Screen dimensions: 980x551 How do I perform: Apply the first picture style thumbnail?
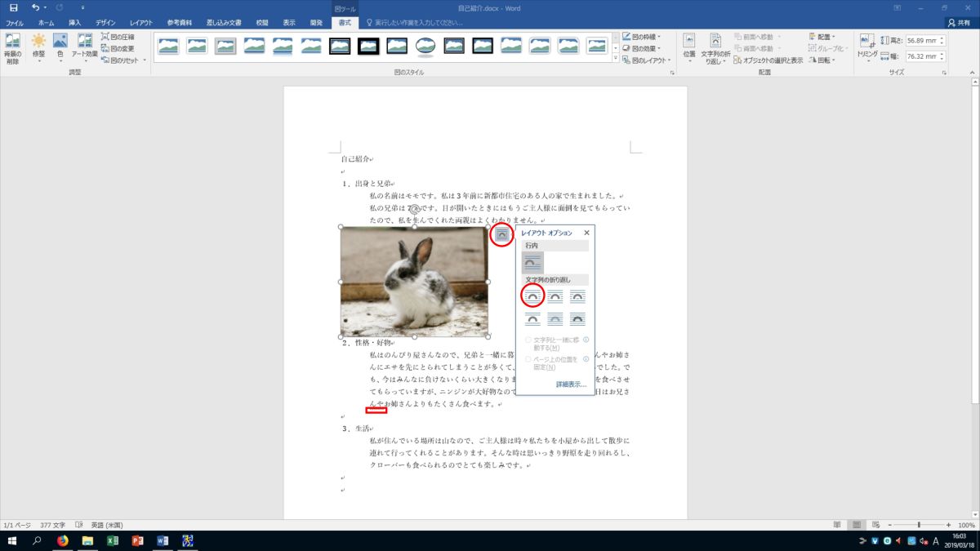point(169,46)
